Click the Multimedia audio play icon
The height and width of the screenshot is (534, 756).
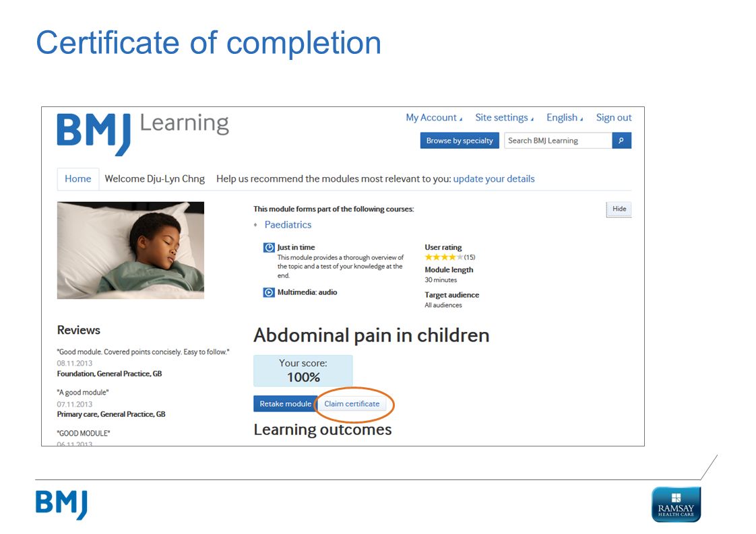tap(269, 292)
